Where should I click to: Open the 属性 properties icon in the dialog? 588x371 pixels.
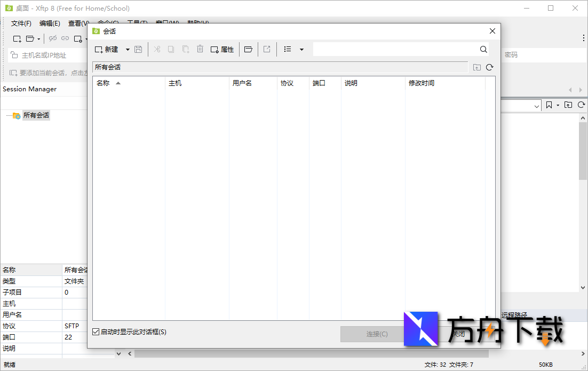click(x=223, y=49)
